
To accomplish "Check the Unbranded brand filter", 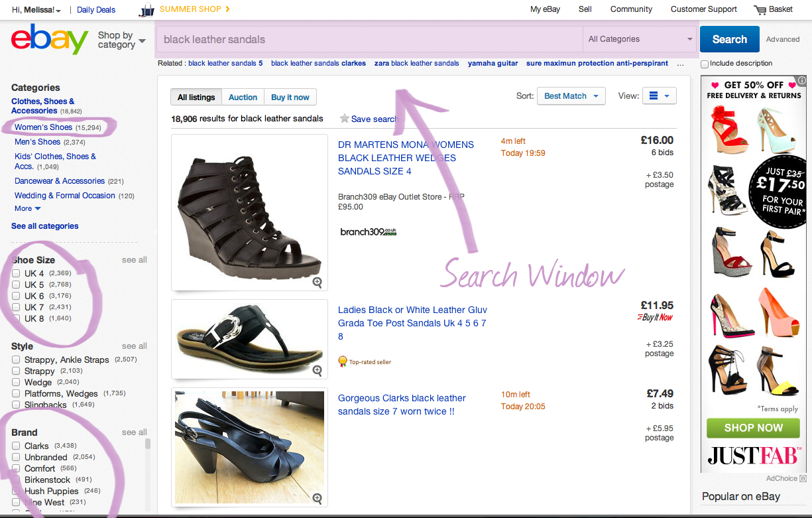I will click(x=16, y=458).
